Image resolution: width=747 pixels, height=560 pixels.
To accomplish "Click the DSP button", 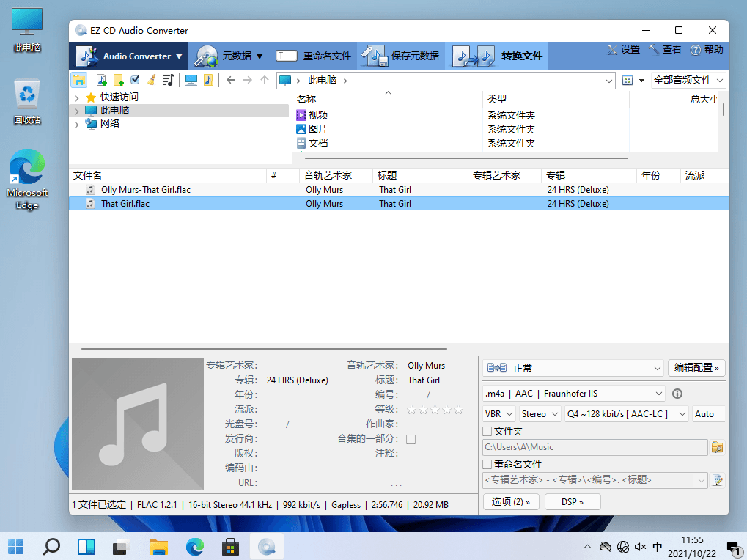I will [573, 502].
